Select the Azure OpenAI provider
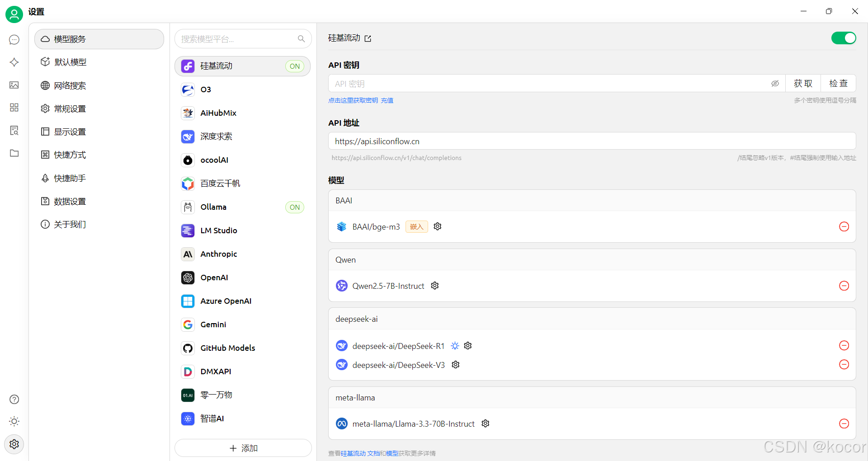 coord(243,301)
